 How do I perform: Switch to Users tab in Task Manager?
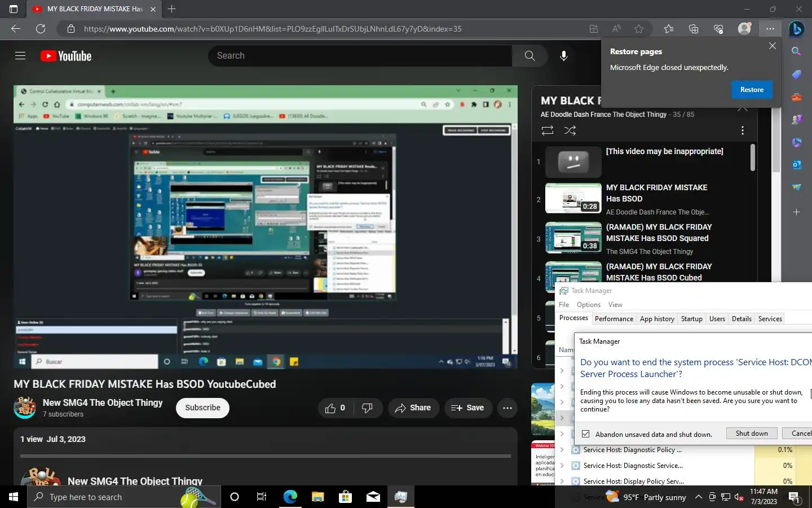(717, 319)
